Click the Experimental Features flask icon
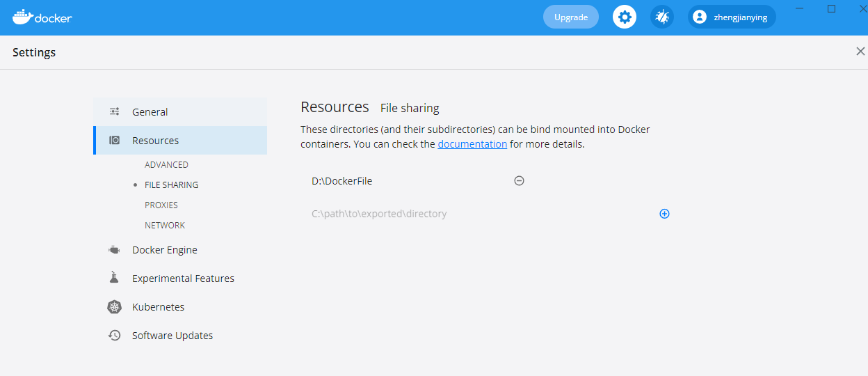Viewport: 868px width, 376px height. (x=115, y=278)
